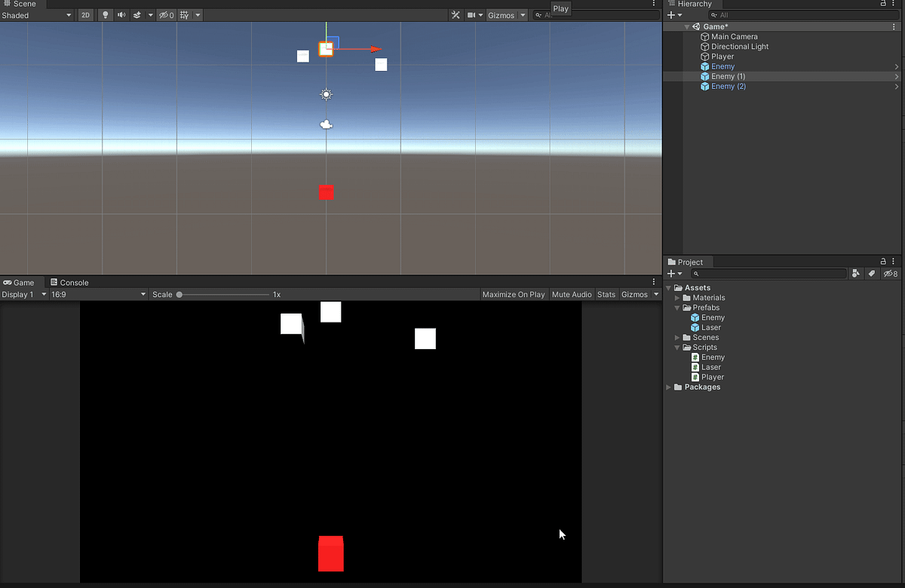Click the tool settings wrench icon

[x=455, y=14]
